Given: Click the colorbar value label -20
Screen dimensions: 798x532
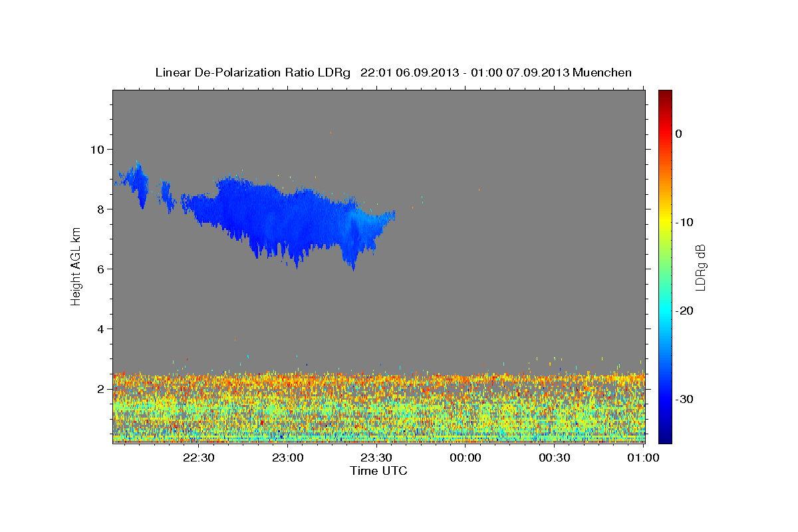Looking at the screenshot, I should tap(684, 311).
